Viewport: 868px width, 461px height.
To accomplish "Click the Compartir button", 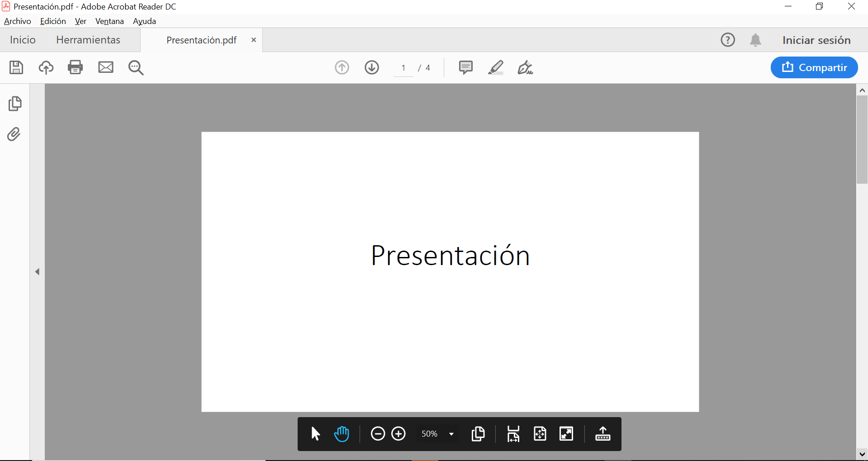I will coord(814,67).
